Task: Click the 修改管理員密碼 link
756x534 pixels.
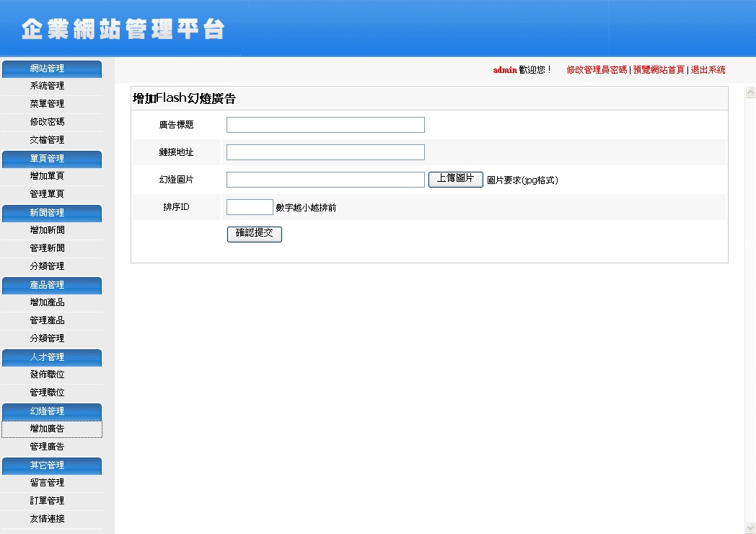Action: (x=597, y=70)
